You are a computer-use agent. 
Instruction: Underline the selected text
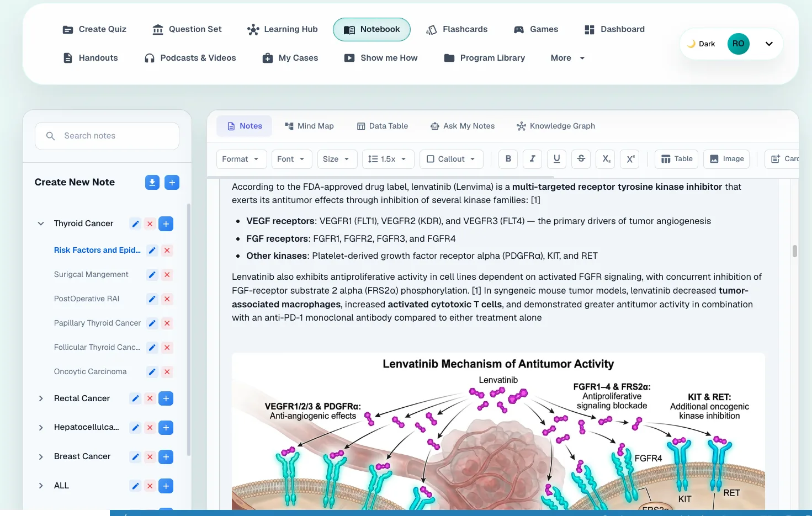pyautogui.click(x=557, y=159)
